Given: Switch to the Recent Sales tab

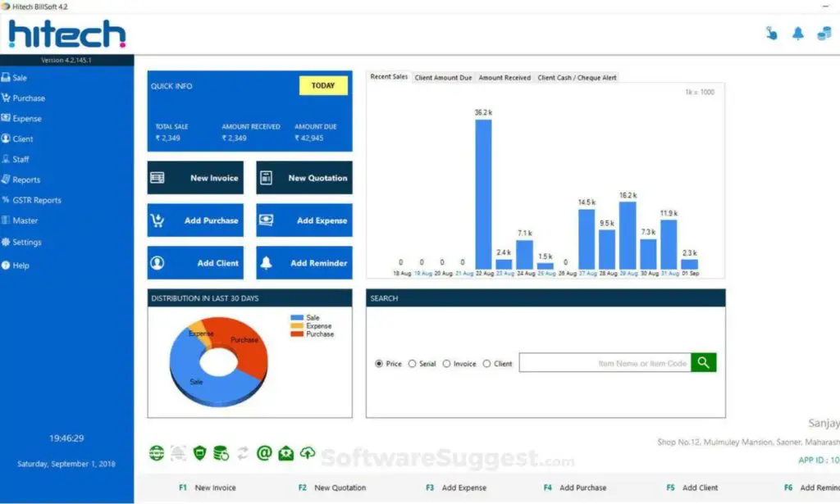Looking at the screenshot, I should tap(389, 77).
